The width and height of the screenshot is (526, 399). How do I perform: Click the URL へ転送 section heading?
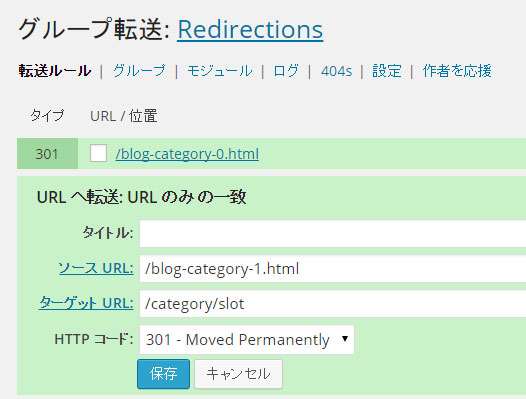(142, 197)
